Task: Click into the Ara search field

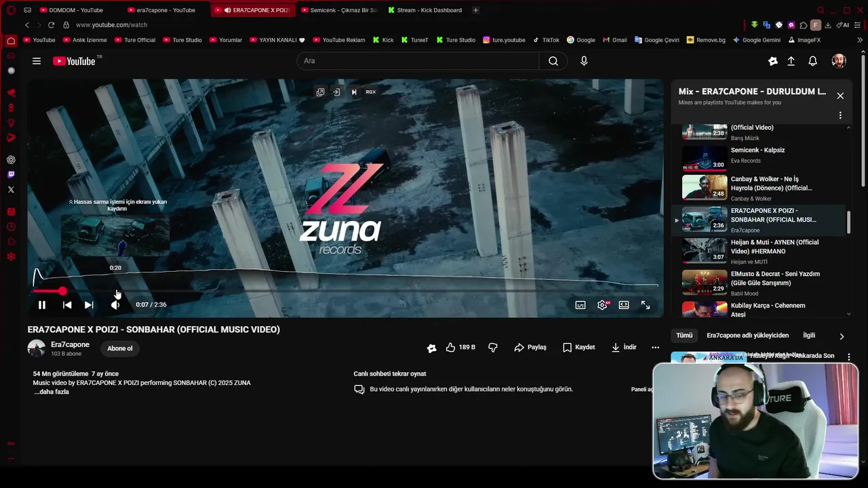Action: (x=418, y=61)
